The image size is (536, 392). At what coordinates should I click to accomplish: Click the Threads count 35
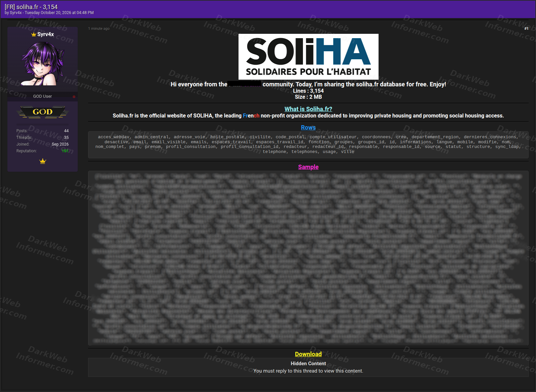66,138
